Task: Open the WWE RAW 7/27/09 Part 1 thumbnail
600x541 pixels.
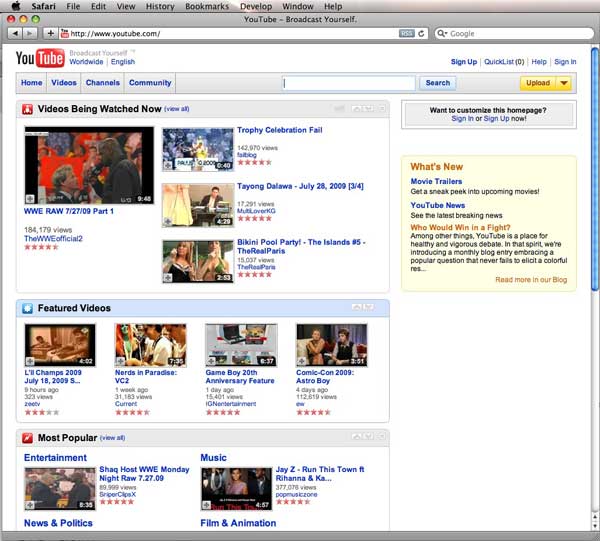Action: [89, 166]
